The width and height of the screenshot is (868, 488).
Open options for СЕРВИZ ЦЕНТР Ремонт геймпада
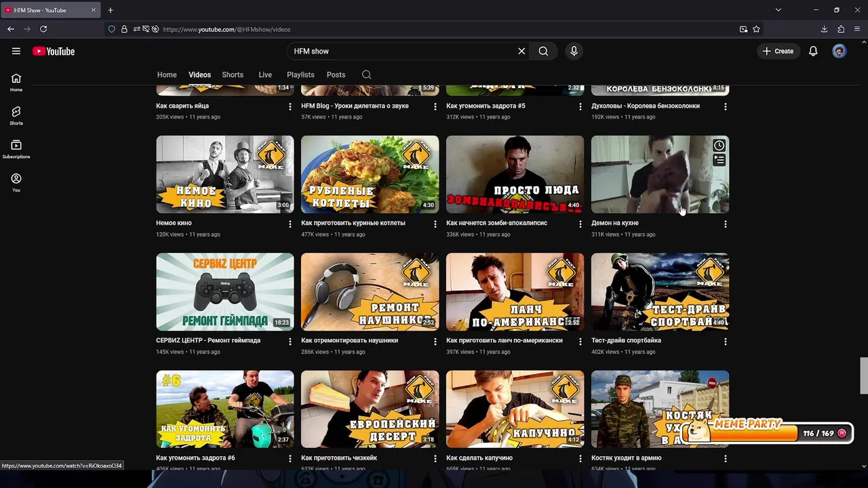click(x=290, y=342)
